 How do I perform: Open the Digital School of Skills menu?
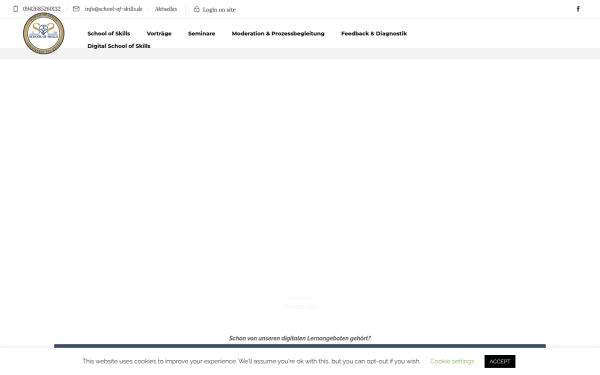(x=119, y=46)
